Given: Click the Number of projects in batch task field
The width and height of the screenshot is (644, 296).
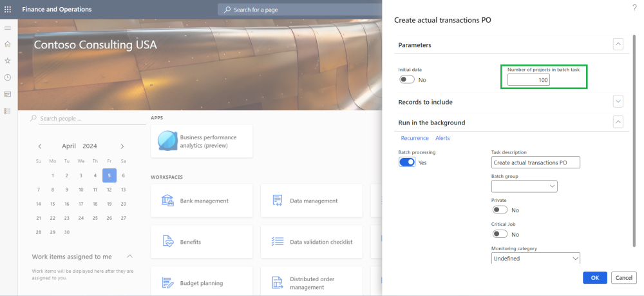Looking at the screenshot, I should coord(528,80).
